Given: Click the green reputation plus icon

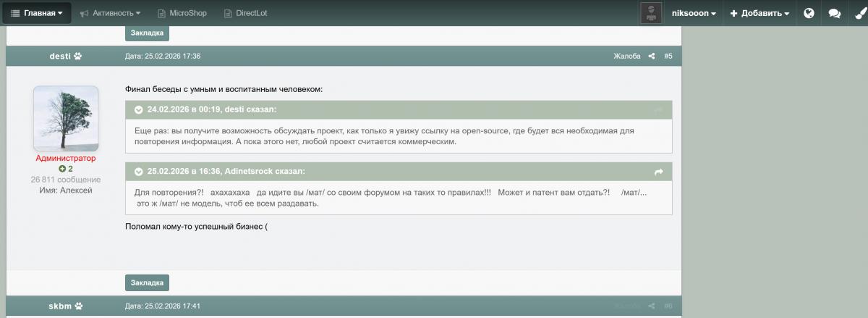Looking at the screenshot, I should click(62, 169).
